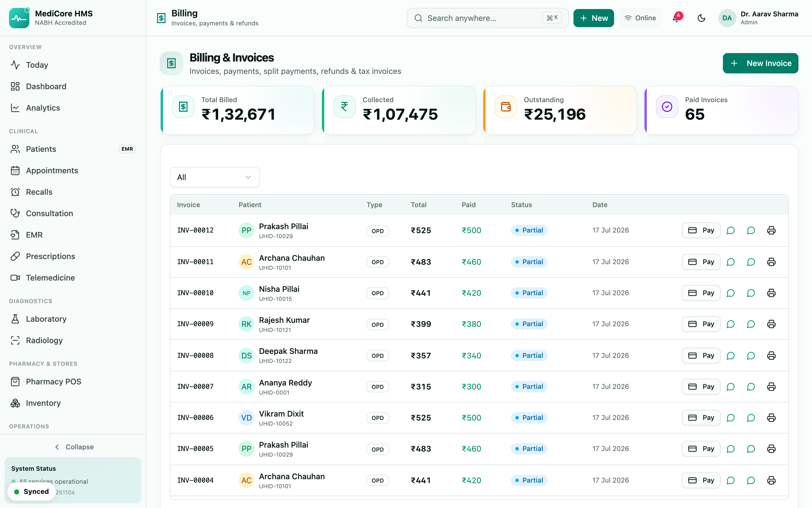
Task: Click first message icon for INV-00011
Action: tap(731, 262)
